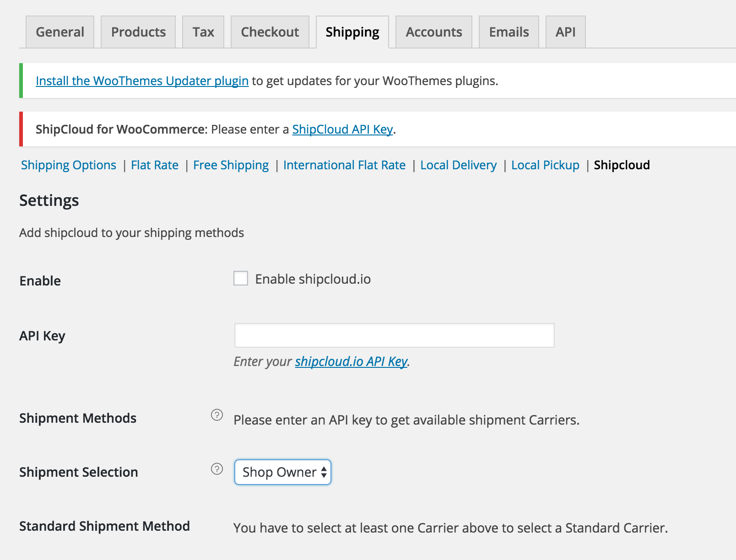Go to the Checkout tab
The height and width of the screenshot is (560, 736).
click(270, 32)
